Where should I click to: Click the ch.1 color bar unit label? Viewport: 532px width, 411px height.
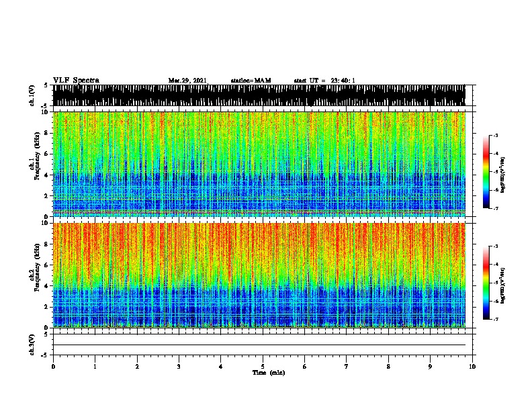click(503, 175)
